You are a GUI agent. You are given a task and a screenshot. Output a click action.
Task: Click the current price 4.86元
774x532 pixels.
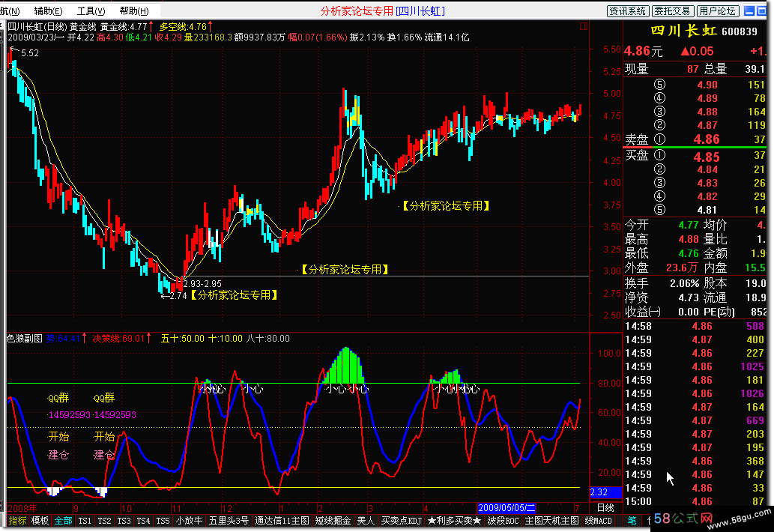643,51
